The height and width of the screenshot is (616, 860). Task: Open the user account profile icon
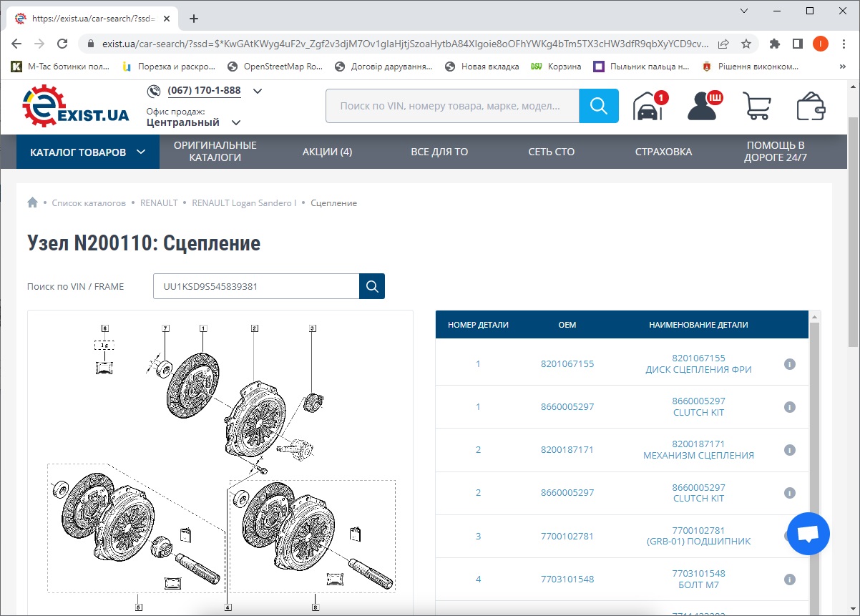click(703, 106)
